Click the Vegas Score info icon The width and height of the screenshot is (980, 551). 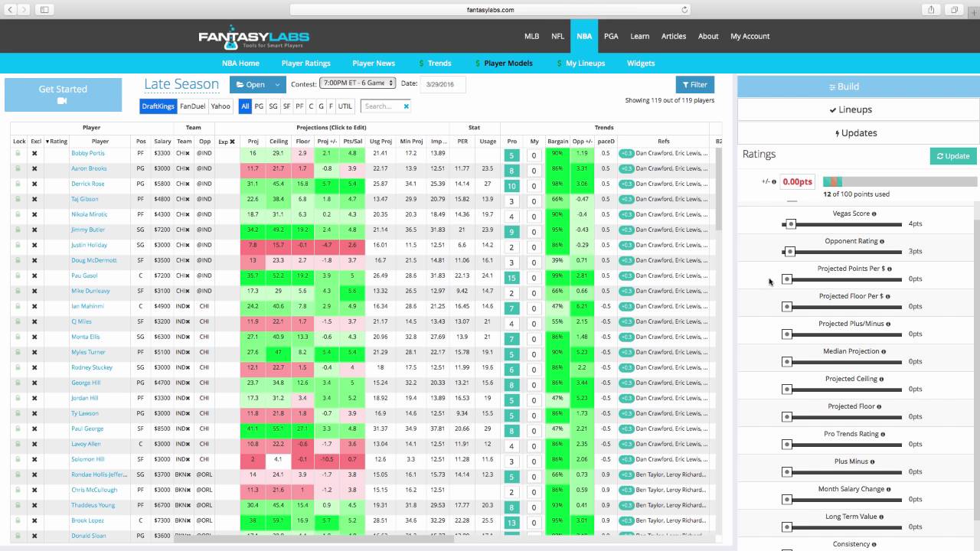point(874,214)
